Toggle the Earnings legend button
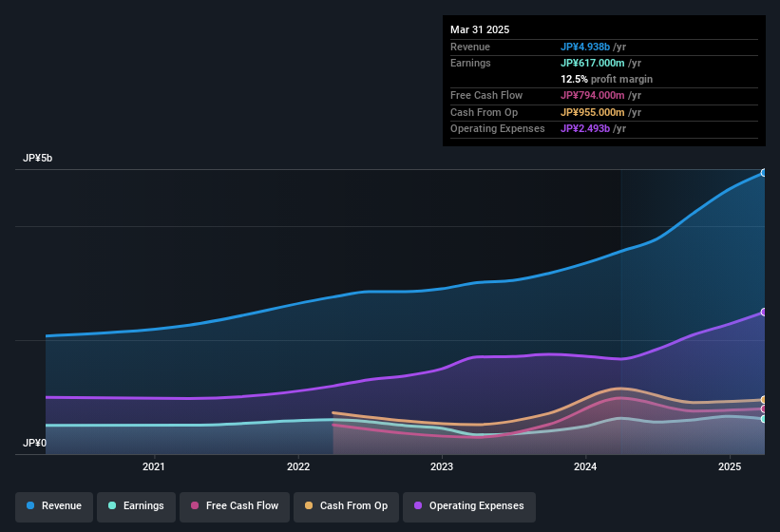The width and height of the screenshot is (780, 532). tap(136, 507)
